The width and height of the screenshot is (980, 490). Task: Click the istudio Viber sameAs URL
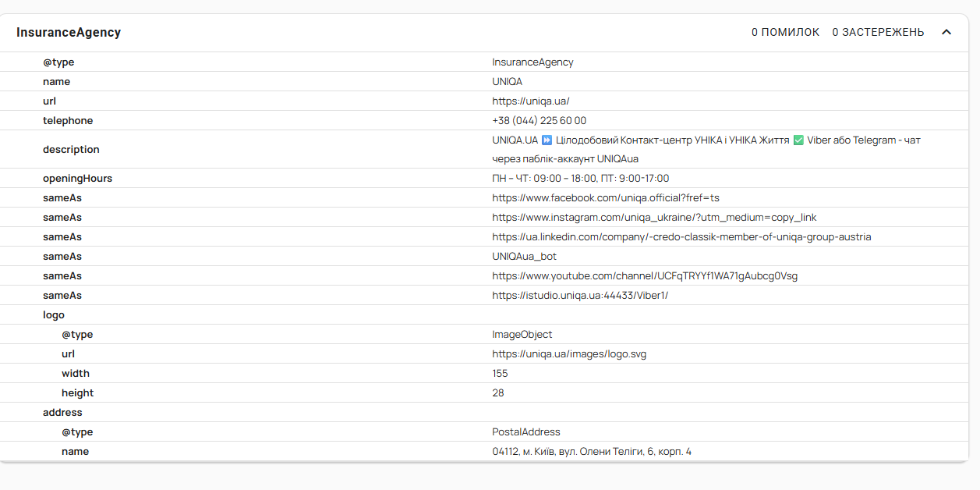(x=579, y=296)
